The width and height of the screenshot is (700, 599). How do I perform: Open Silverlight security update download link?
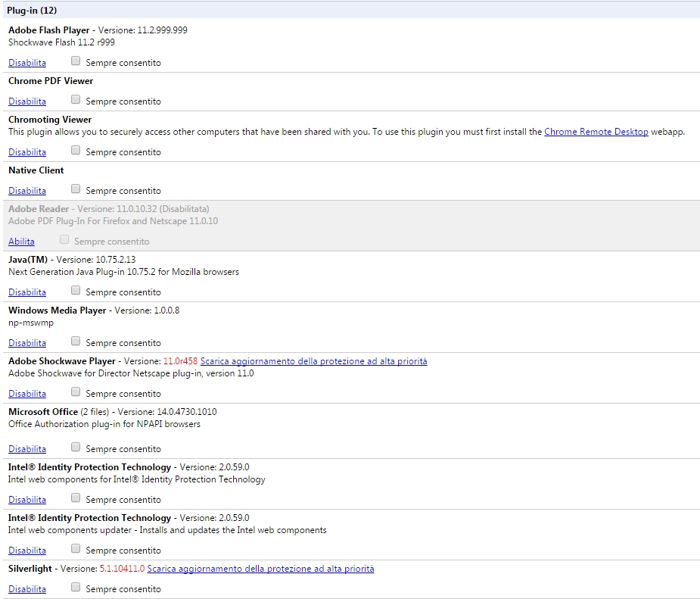[260, 569]
